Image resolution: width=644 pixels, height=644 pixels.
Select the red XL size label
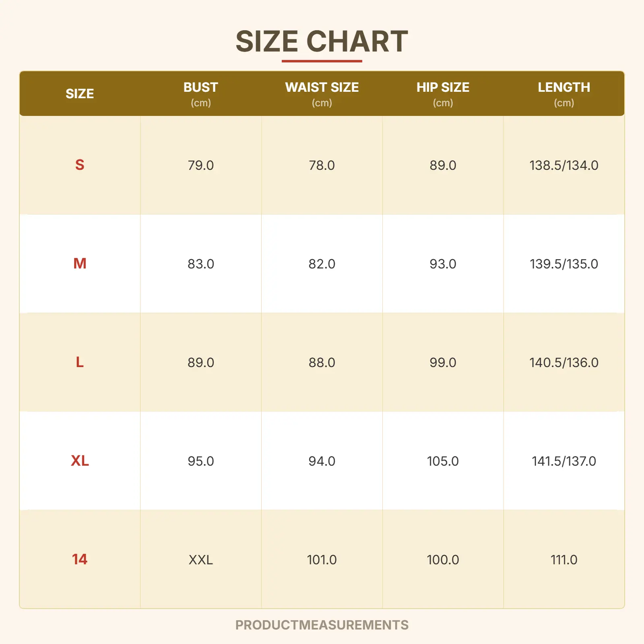80,461
